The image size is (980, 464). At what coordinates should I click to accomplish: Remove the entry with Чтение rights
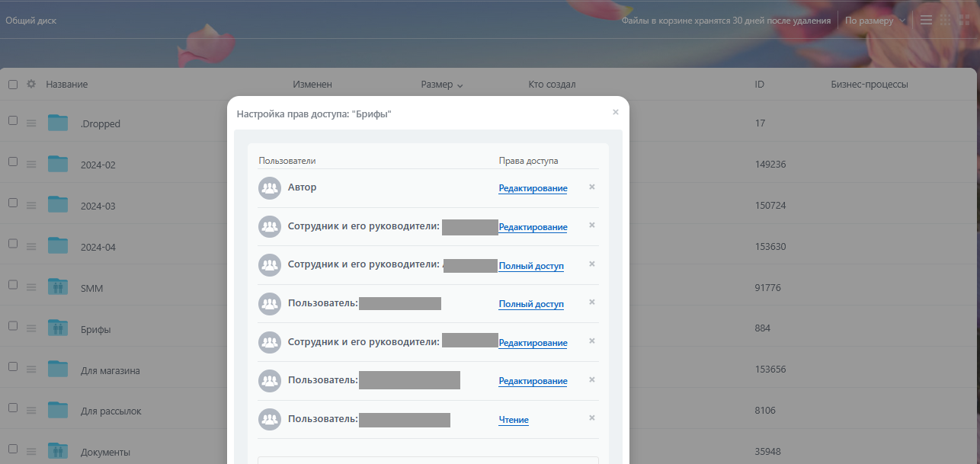[x=592, y=418]
